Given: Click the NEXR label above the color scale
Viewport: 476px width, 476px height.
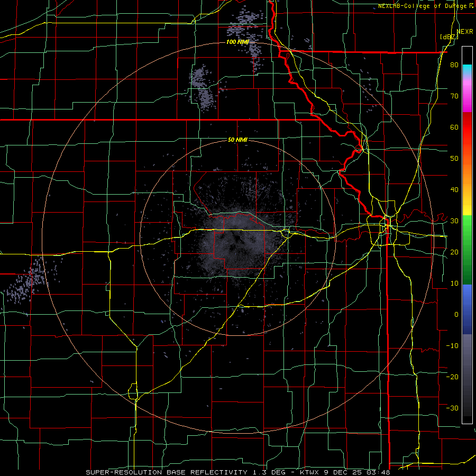Looking at the screenshot, I should [x=465, y=32].
